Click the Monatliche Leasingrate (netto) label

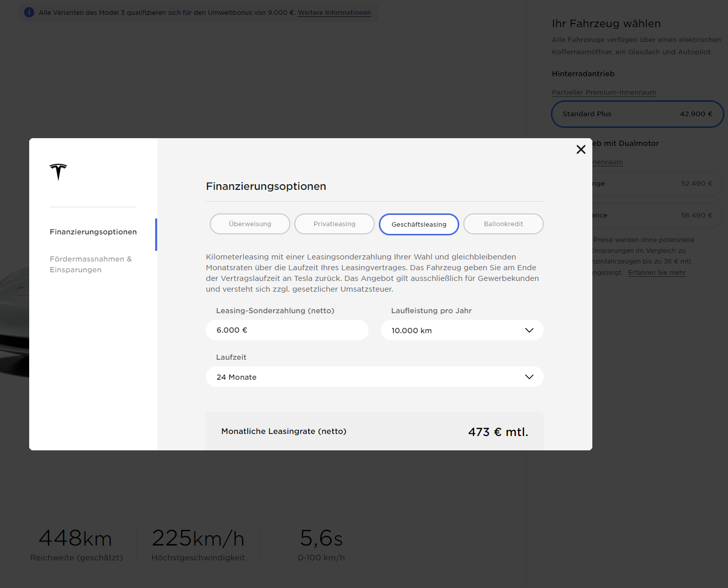coord(284,431)
